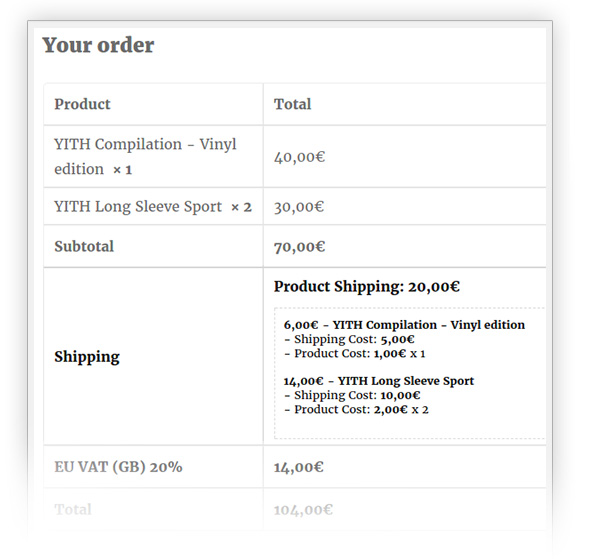The width and height of the screenshot is (600, 559).
Task: Select the YITH Compilation Vinyl edition product row
Action: pyautogui.click(x=145, y=156)
